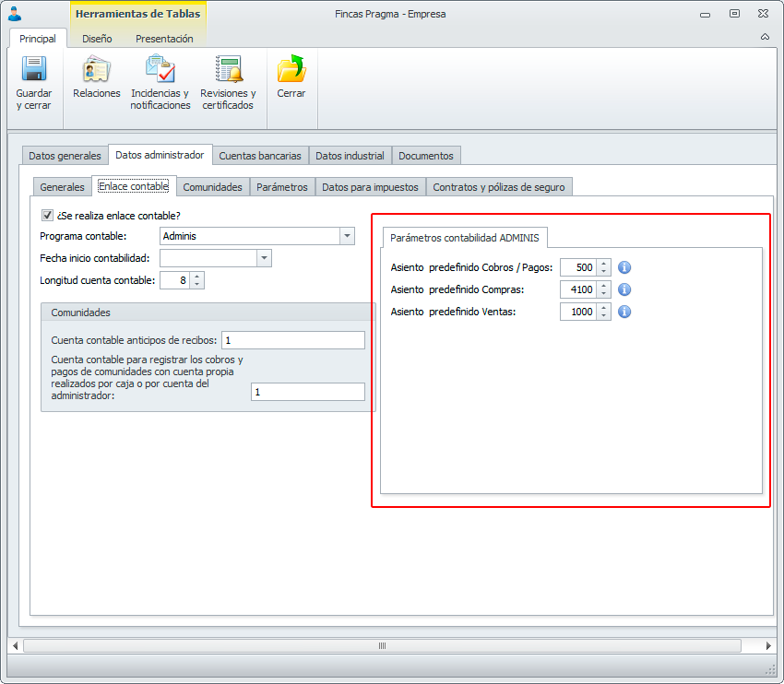Click the user icon in title bar
This screenshot has height=684, width=784.
15,14
